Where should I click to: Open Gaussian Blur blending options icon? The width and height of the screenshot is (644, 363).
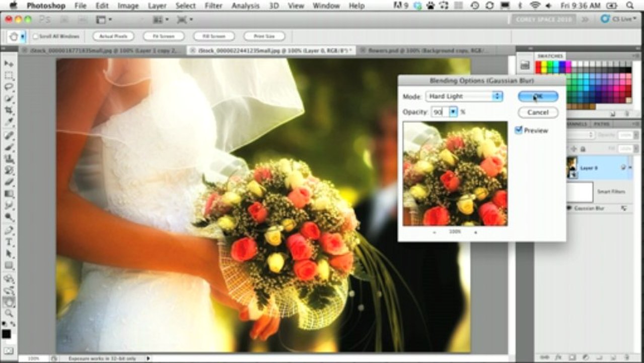[624, 208]
